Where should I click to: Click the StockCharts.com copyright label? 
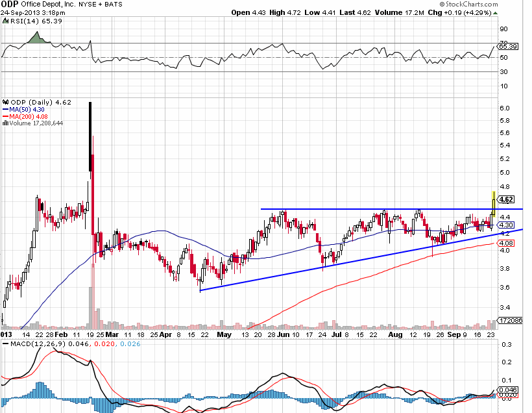click(x=469, y=4)
